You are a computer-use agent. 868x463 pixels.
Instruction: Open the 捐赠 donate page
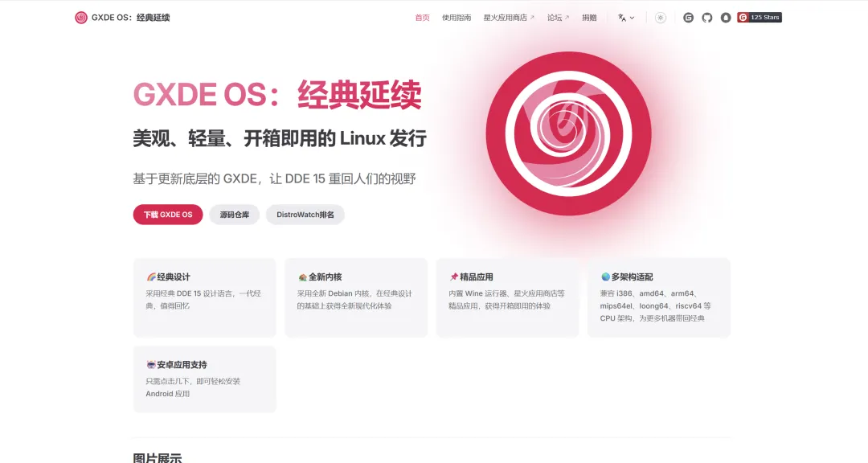click(590, 18)
